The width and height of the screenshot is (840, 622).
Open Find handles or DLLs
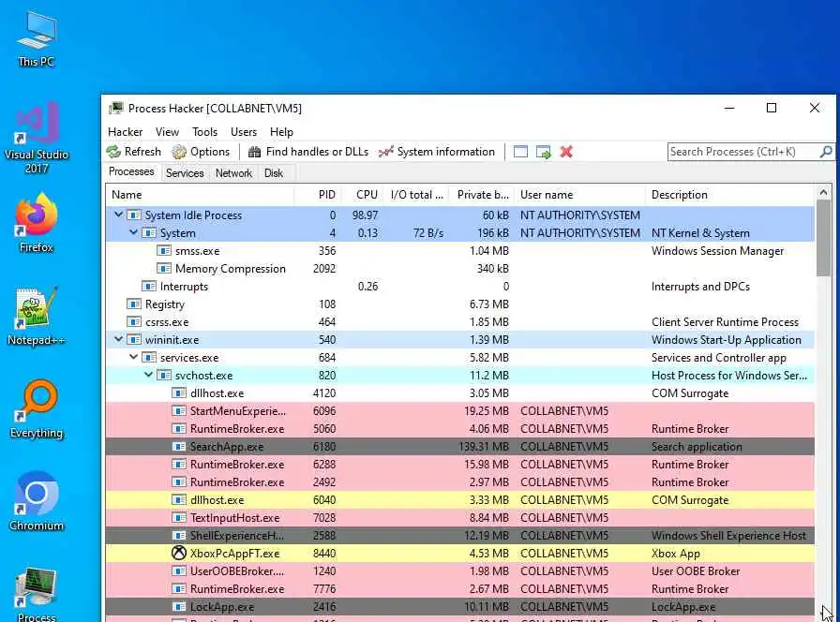point(308,152)
